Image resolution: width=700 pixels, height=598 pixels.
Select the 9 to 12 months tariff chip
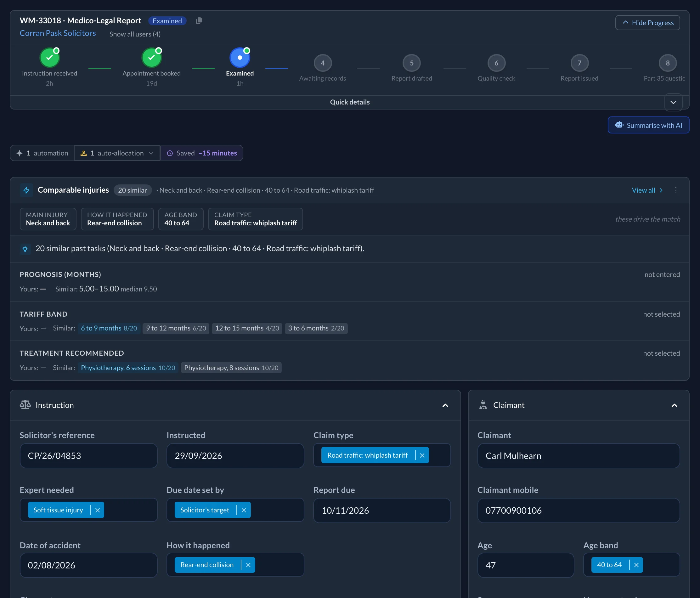[176, 328]
